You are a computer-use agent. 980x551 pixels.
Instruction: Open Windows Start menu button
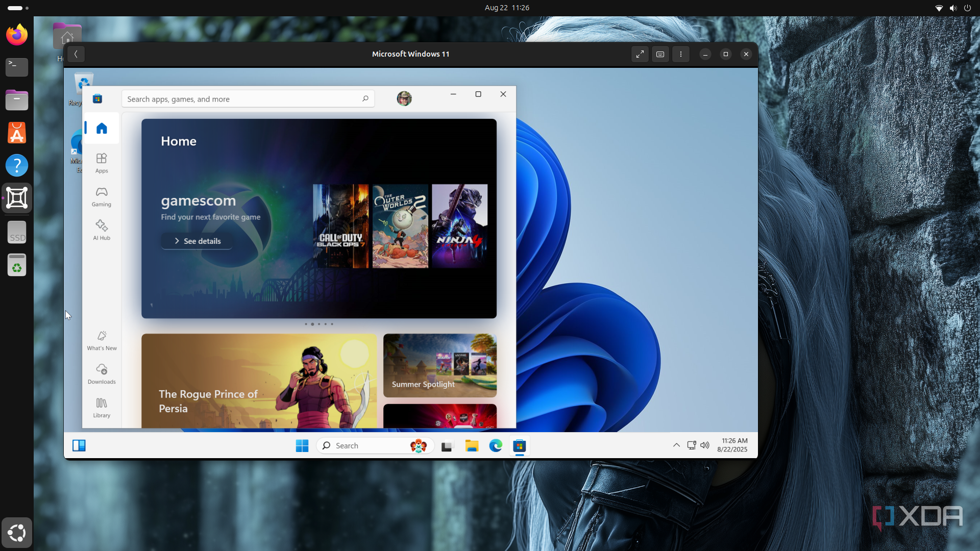click(302, 446)
